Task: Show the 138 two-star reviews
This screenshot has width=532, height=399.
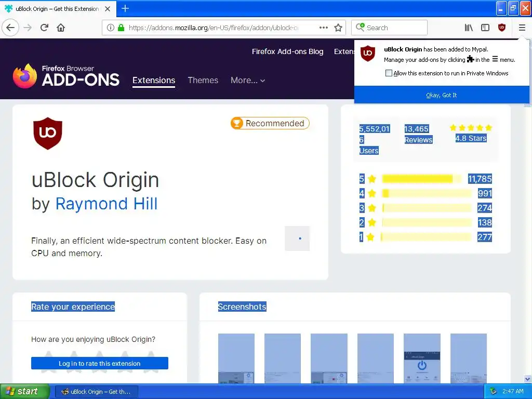Action: 485,222
